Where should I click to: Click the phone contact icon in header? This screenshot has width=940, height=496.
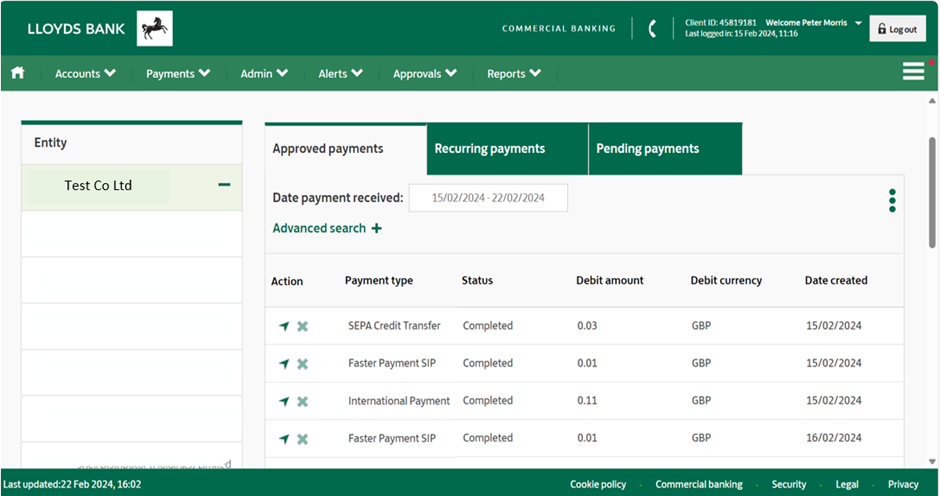point(652,28)
